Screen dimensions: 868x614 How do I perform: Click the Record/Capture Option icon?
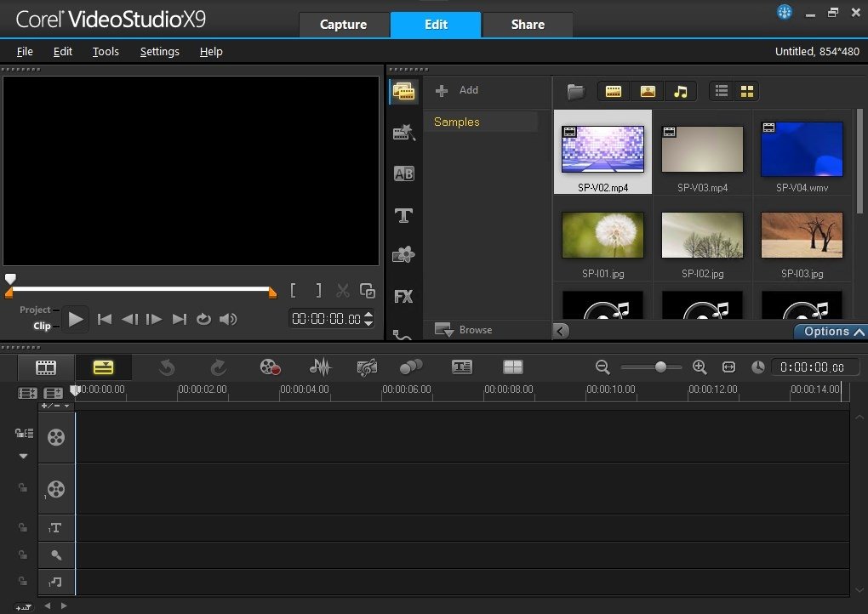[270, 367]
